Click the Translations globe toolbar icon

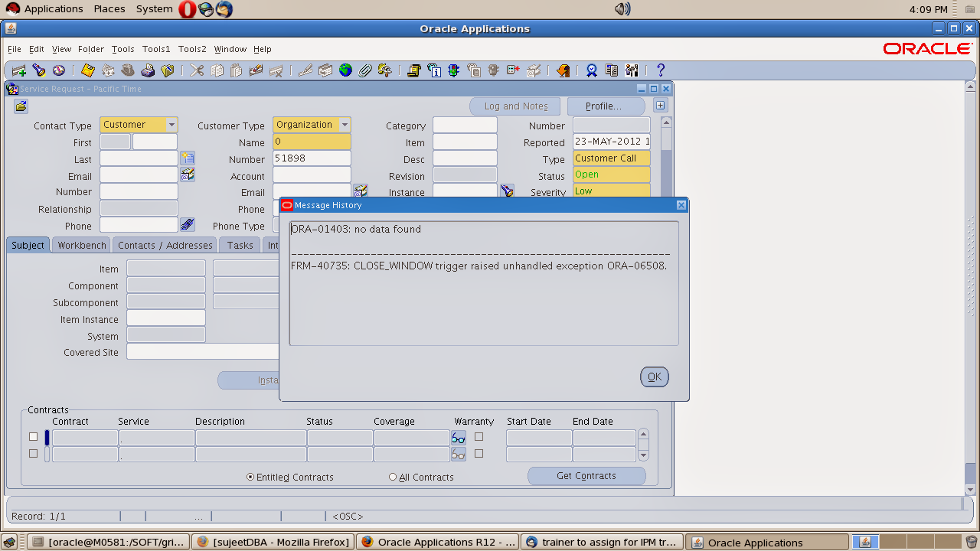click(x=345, y=70)
